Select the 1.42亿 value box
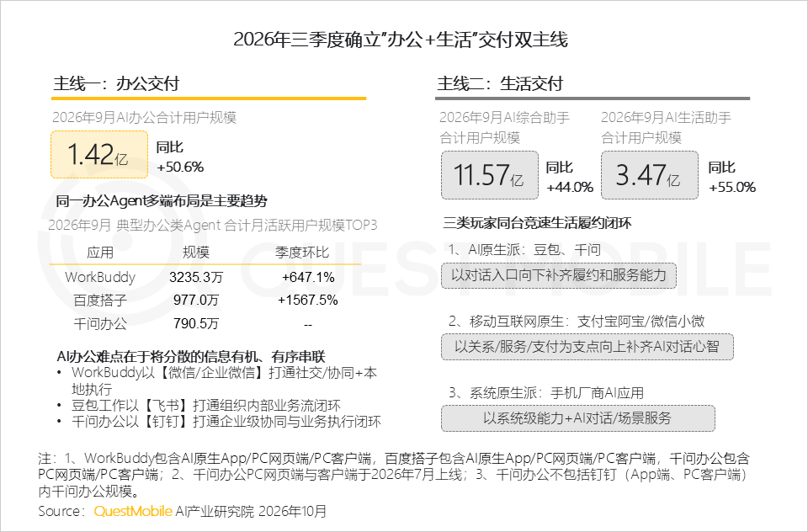This screenshot has height=532, width=808. pyautogui.click(x=99, y=155)
